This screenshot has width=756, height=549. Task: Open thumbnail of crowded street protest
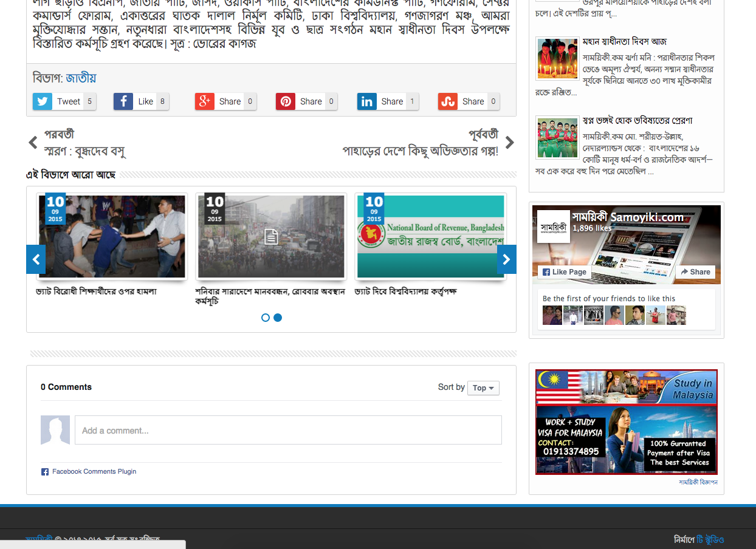(x=271, y=237)
